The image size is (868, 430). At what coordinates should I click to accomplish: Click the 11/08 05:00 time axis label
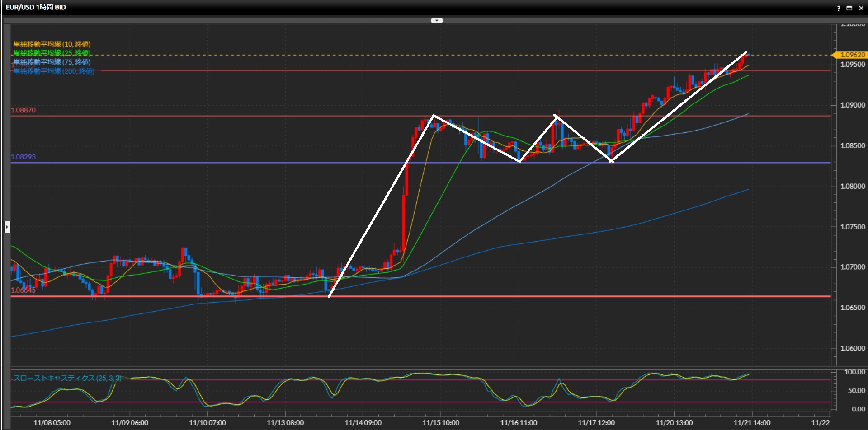coord(52,423)
